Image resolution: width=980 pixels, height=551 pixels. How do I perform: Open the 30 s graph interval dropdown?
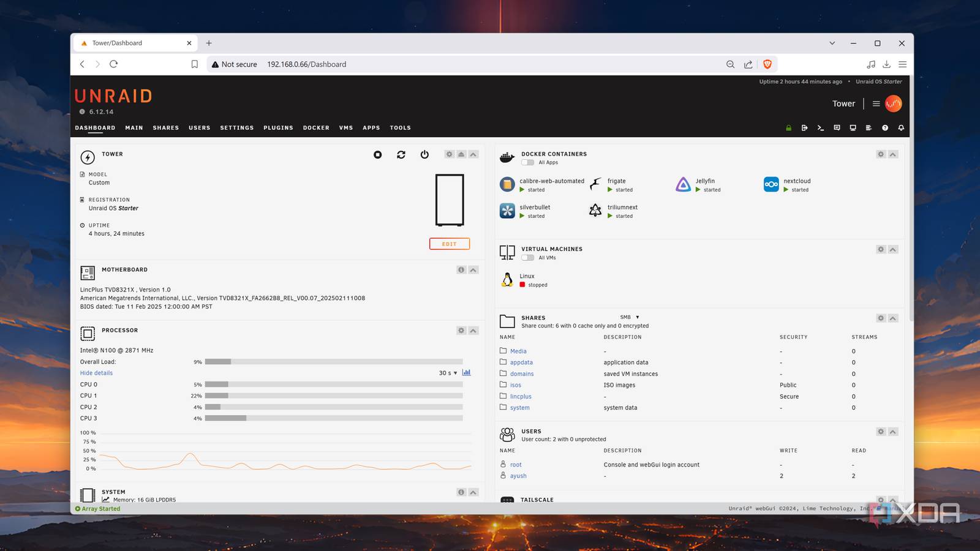click(x=448, y=373)
